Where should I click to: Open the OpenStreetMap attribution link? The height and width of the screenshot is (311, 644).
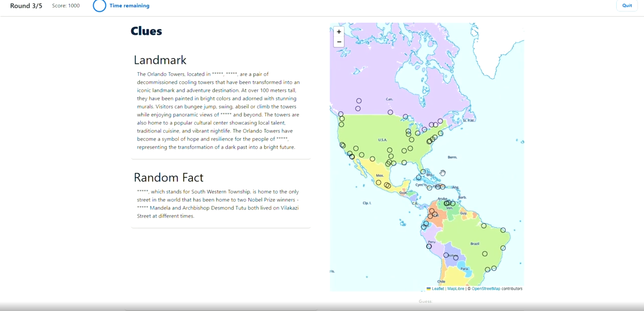(486, 289)
